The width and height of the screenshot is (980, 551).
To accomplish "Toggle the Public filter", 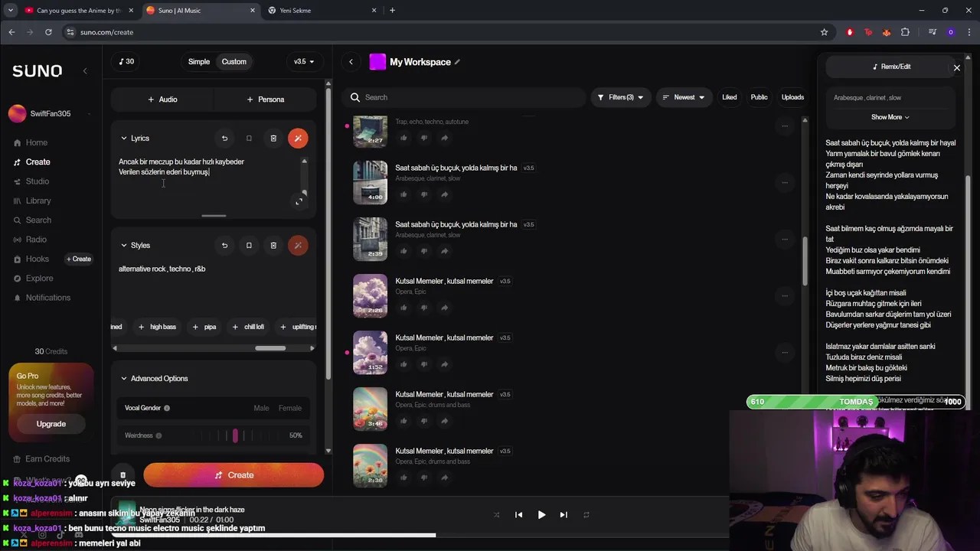I will tap(759, 97).
